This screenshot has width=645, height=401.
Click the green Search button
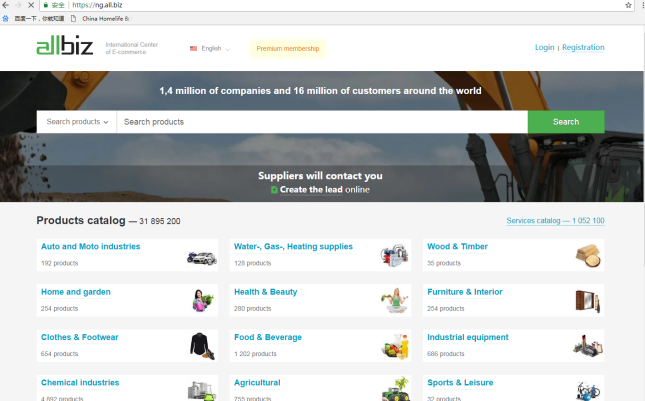click(566, 122)
